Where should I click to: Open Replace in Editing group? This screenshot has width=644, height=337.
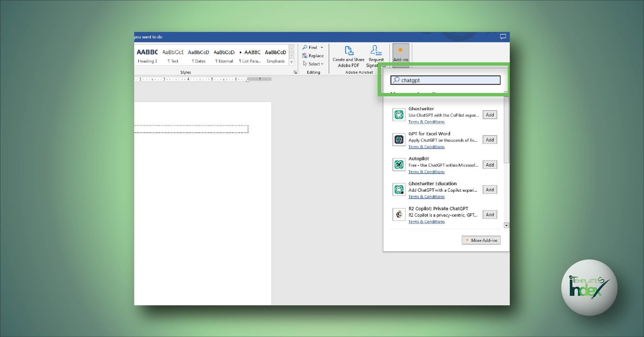[x=313, y=56]
